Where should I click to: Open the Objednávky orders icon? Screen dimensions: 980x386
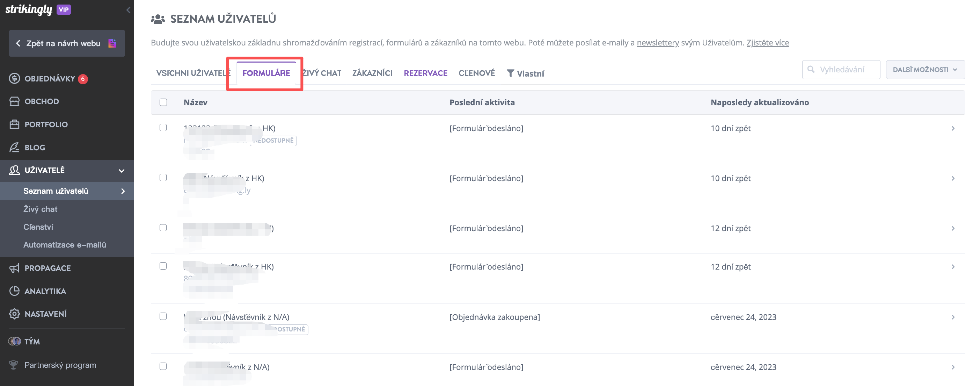(x=14, y=78)
